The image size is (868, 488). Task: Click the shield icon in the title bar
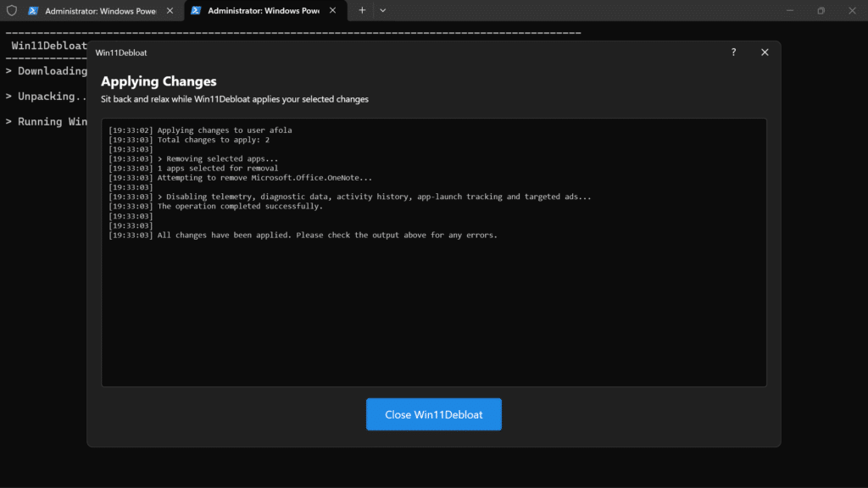[11, 11]
